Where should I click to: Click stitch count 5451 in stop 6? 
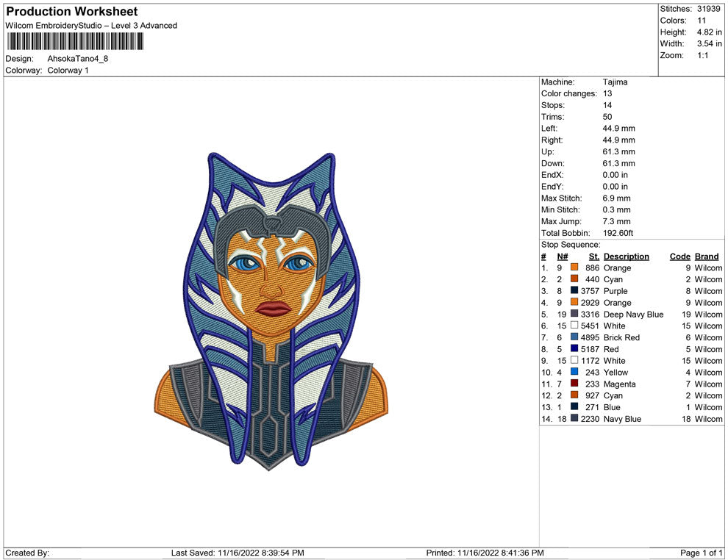(x=590, y=326)
